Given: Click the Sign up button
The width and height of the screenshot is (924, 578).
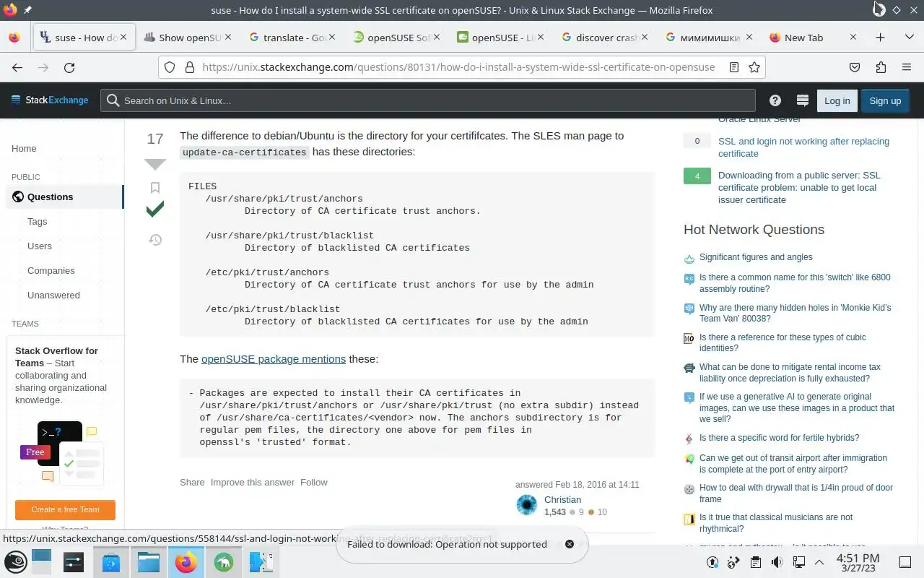Looking at the screenshot, I should pos(885,100).
